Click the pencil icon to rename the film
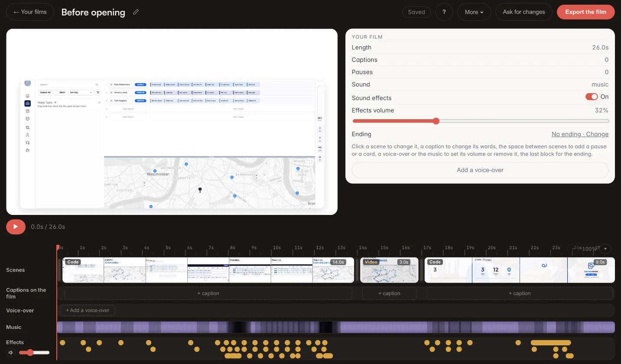Image resolution: width=621 pixels, height=364 pixels. point(136,12)
